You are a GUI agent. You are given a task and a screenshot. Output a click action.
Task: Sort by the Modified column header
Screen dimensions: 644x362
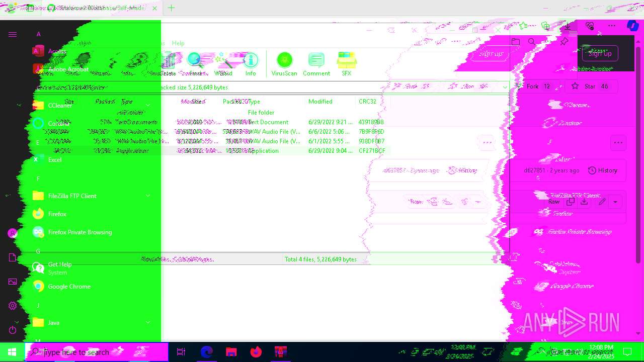coord(320,102)
